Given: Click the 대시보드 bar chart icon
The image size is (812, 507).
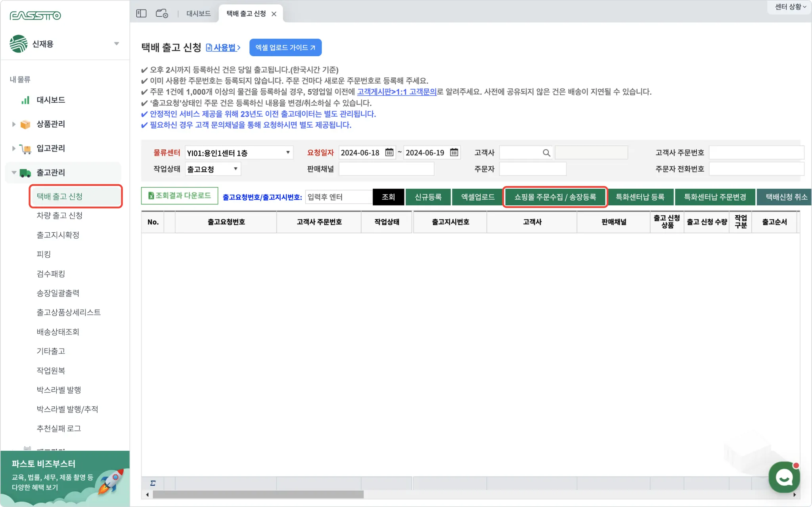Looking at the screenshot, I should coord(25,100).
